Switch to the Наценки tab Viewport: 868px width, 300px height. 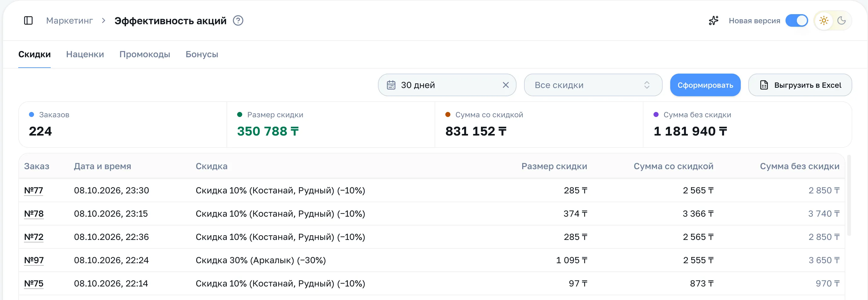pos(85,54)
